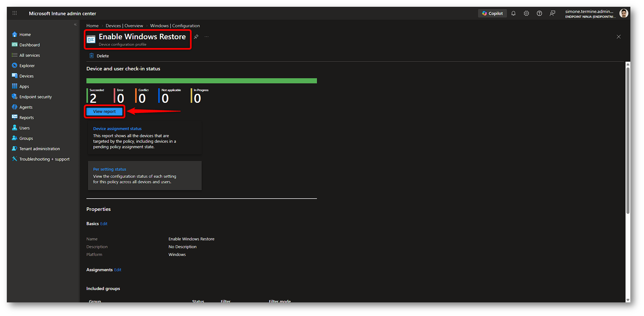Image resolution: width=644 pixels, height=316 pixels.
Task: Go to Devices | Overview breadcrumb
Action: [x=124, y=26]
